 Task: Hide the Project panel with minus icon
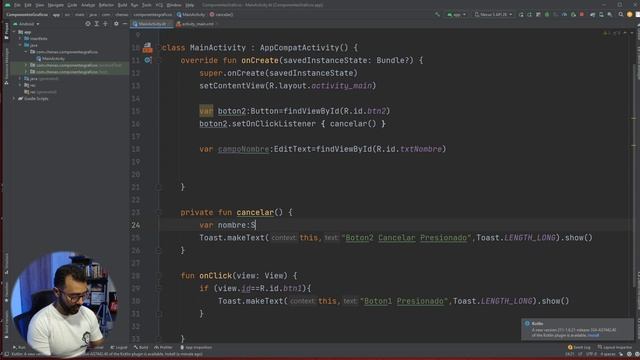(x=124, y=24)
